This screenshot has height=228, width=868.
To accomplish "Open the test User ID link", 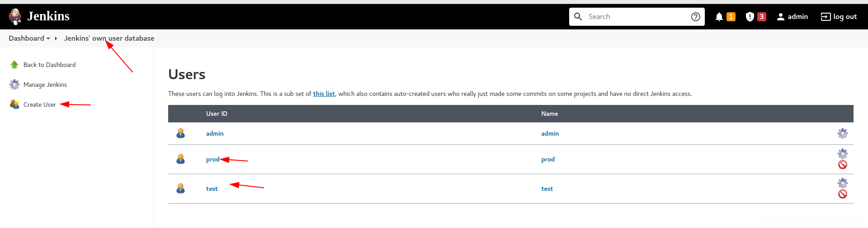I will coord(212,189).
